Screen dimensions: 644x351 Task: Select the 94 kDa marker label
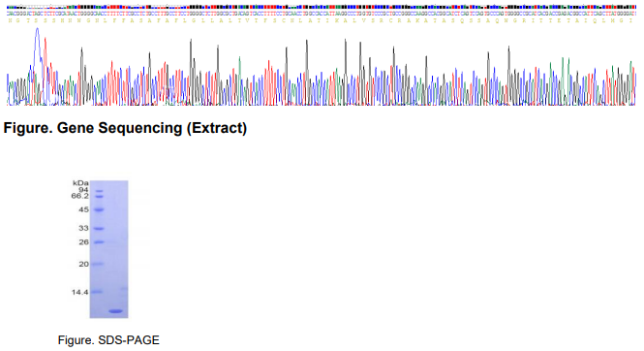84,189
